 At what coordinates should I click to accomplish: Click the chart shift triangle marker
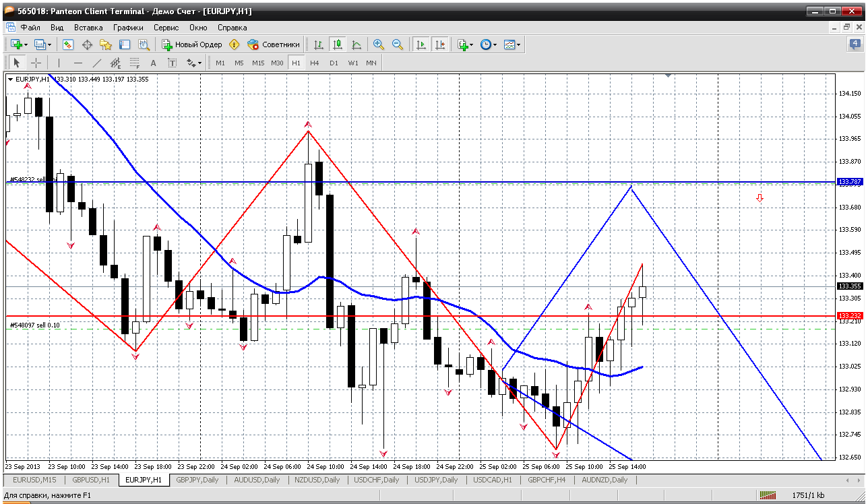click(x=668, y=76)
